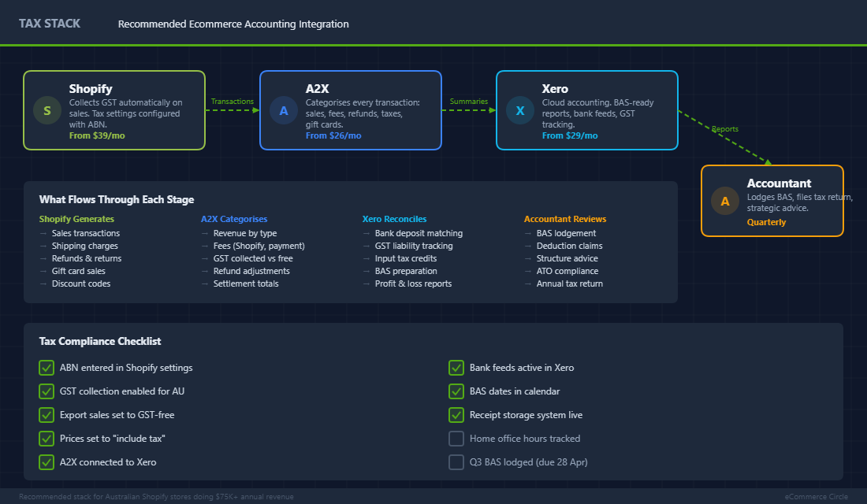Click the A2X "A" circle icon
The image size is (867, 504).
click(x=284, y=110)
